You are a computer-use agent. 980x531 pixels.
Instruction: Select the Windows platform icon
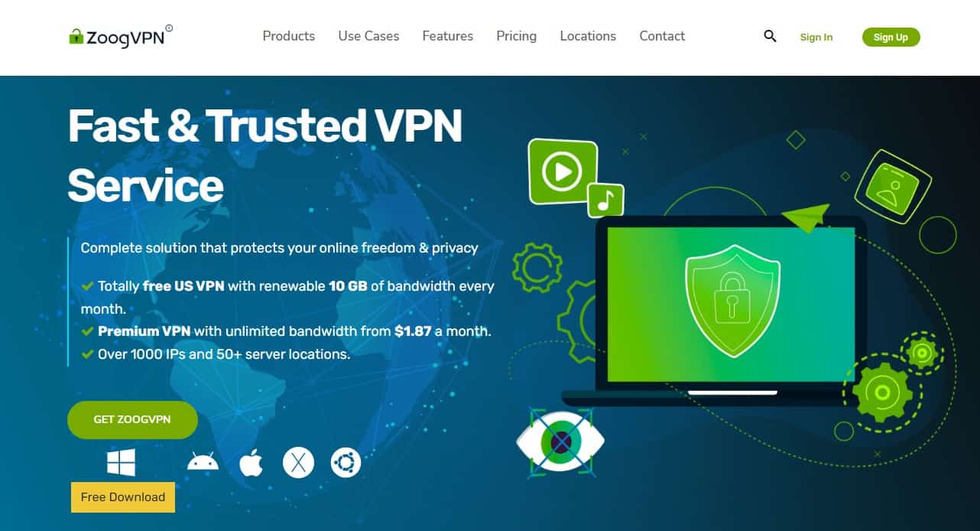coord(121,462)
